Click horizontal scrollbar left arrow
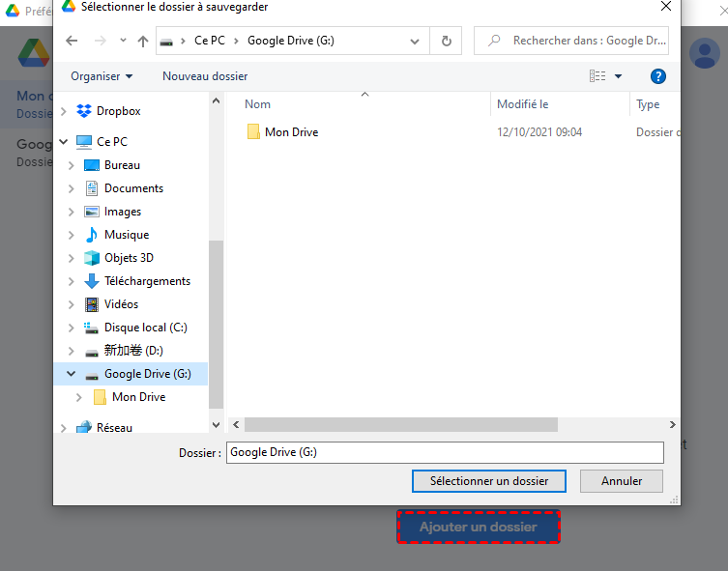The height and width of the screenshot is (571, 728). tap(236, 424)
